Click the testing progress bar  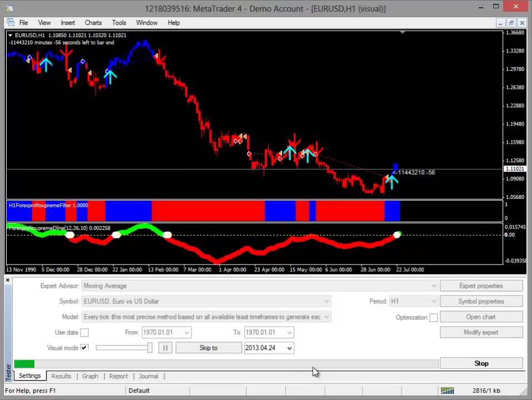pyautogui.click(x=227, y=364)
